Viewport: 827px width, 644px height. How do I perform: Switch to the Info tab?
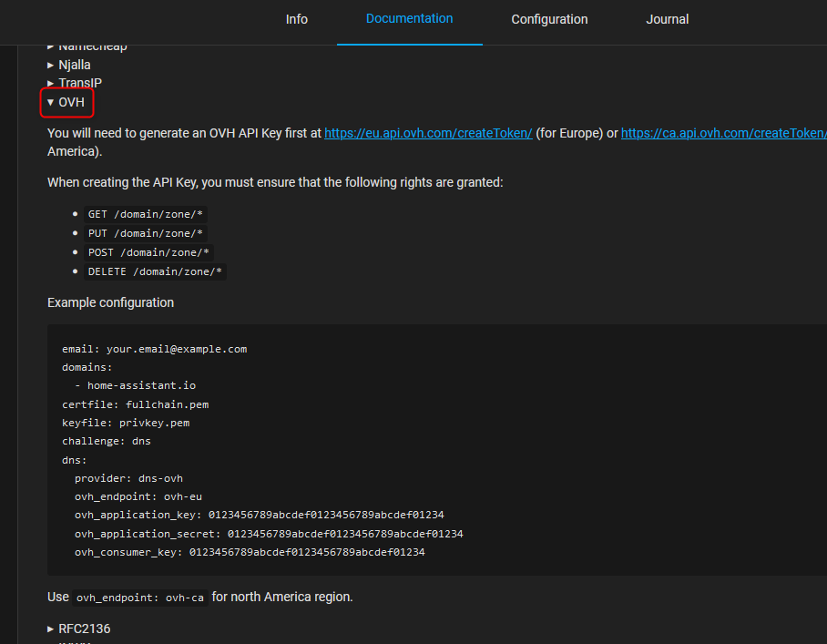(296, 19)
